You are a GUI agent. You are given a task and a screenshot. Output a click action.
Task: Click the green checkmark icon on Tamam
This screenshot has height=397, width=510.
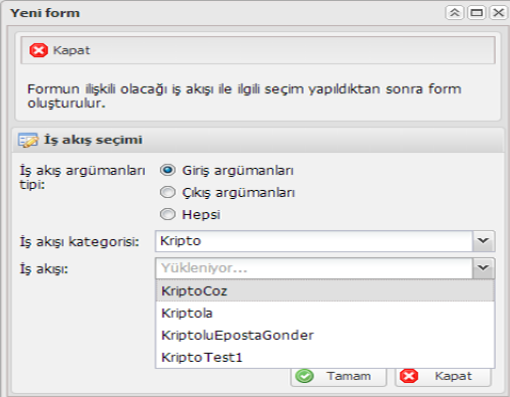[304, 376]
